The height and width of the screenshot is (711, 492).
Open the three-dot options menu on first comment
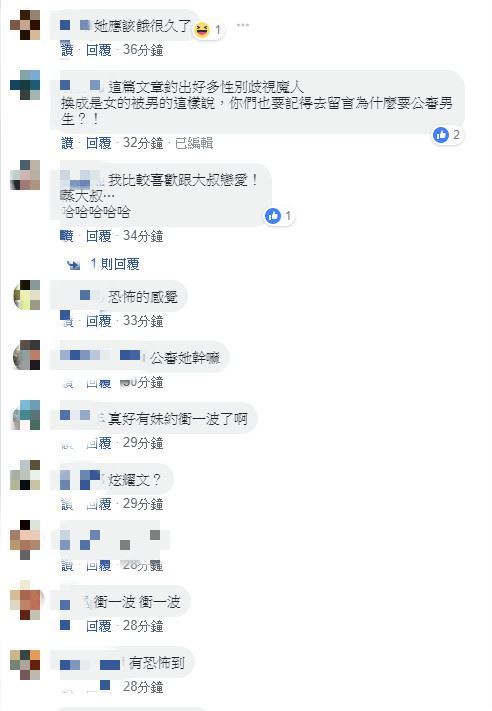pyautogui.click(x=243, y=24)
